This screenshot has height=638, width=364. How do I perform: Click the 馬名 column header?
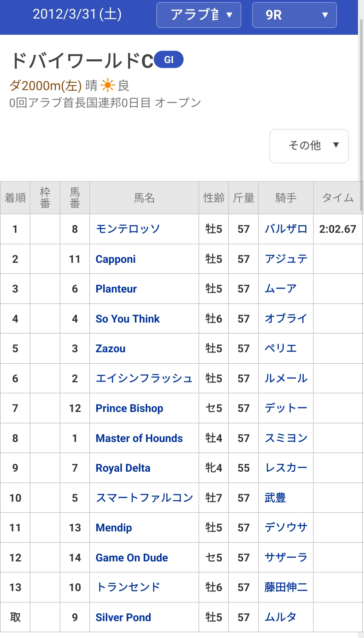point(144,198)
